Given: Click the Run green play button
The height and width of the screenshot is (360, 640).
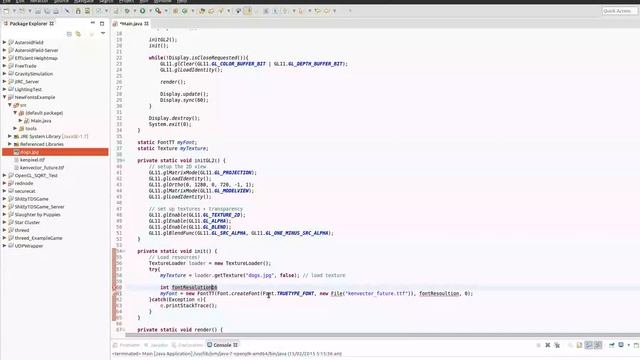Looking at the screenshot, I should (142, 11).
